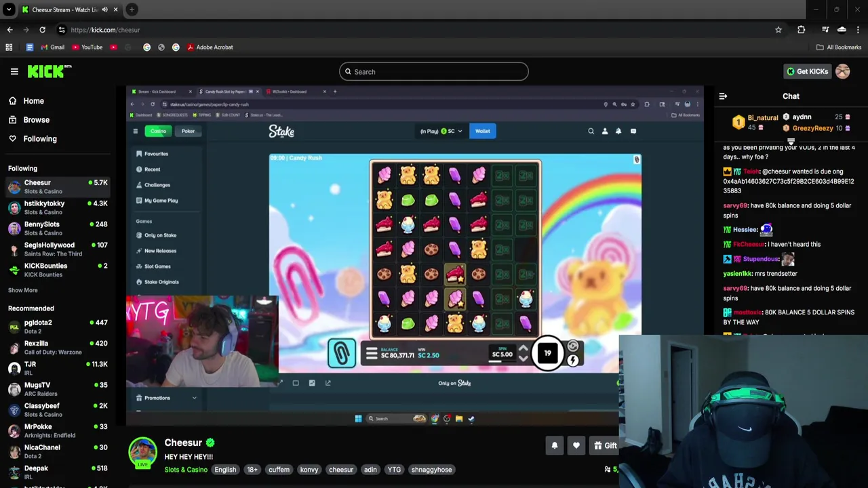Open the MugsTV recommended channel

pos(58,389)
